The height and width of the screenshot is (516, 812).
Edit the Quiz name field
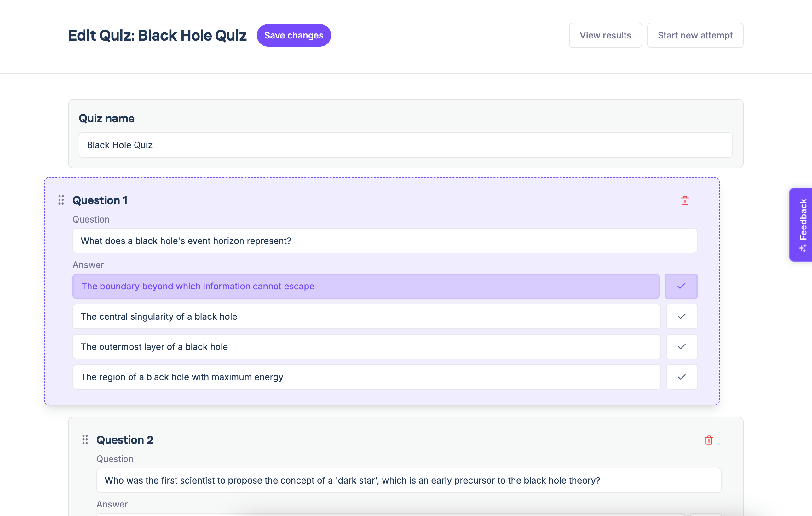(x=405, y=145)
